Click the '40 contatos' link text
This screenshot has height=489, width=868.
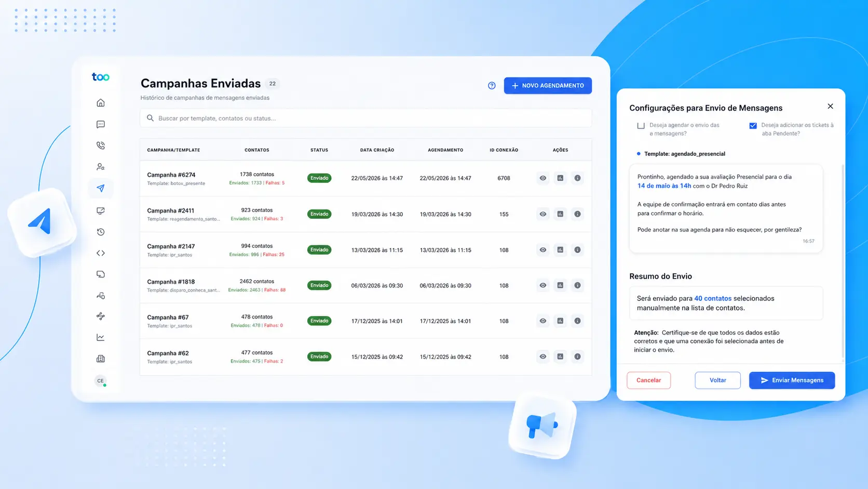pos(713,299)
